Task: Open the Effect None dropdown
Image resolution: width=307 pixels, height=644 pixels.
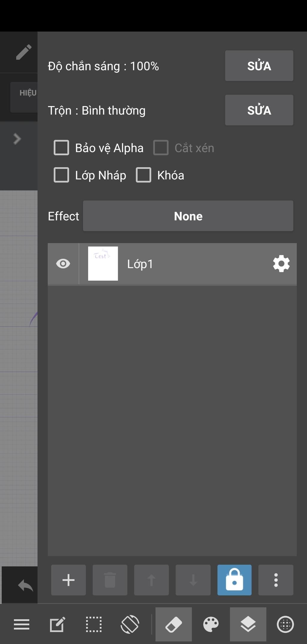Action: pyautogui.click(x=188, y=216)
